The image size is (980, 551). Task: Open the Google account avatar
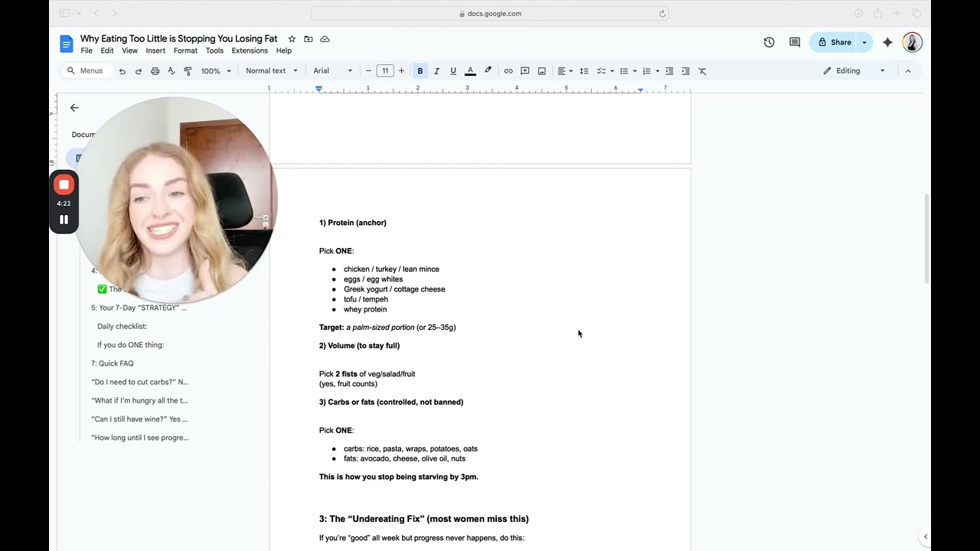912,42
